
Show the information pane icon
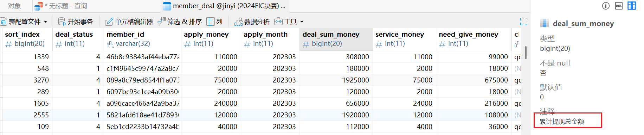coord(606,6)
